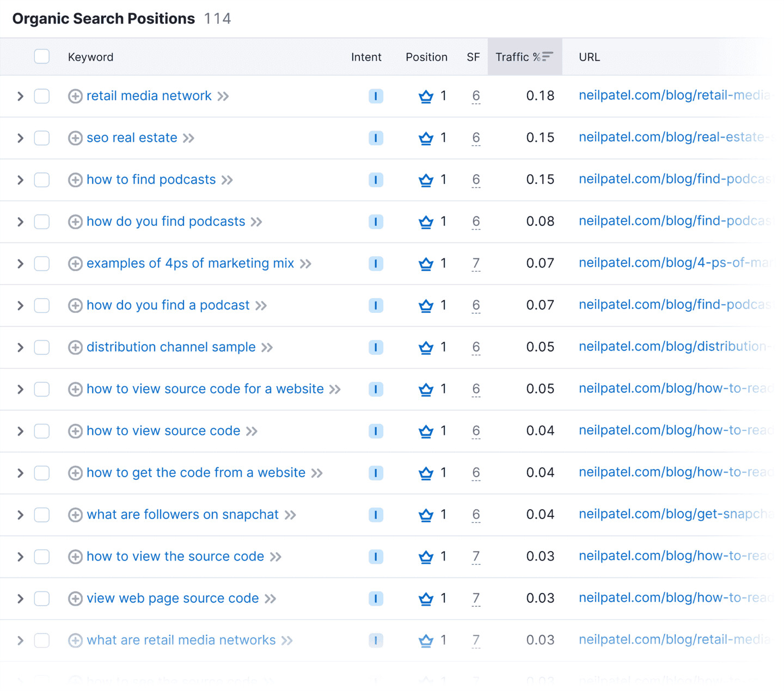Expand the 'how to view source code for a website' row
Screen dimensions: 784x691
click(x=20, y=390)
